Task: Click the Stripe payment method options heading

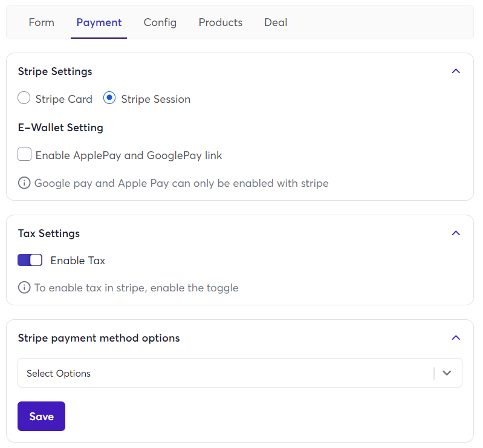Action: coord(99,338)
